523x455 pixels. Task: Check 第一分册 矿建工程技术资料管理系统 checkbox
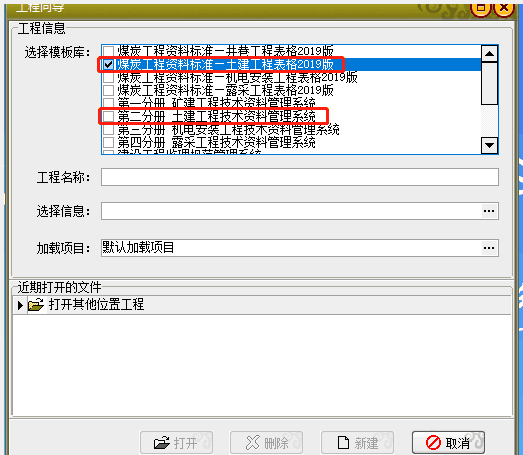(x=108, y=103)
